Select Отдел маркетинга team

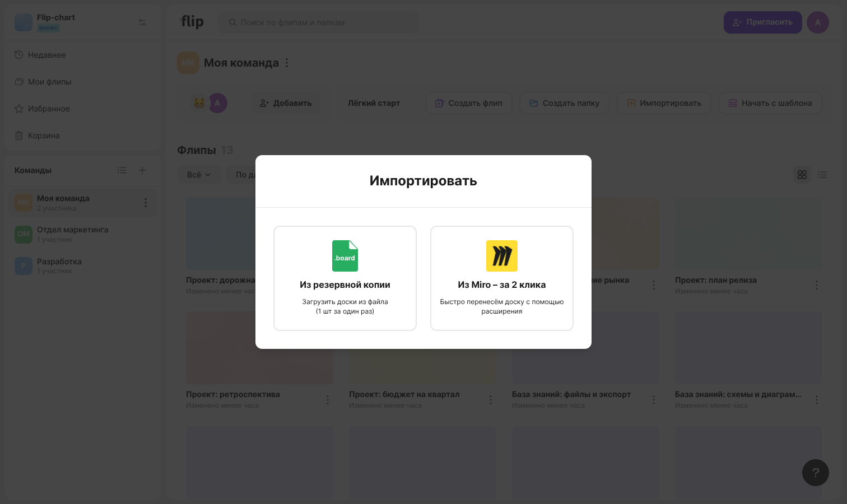(83, 234)
